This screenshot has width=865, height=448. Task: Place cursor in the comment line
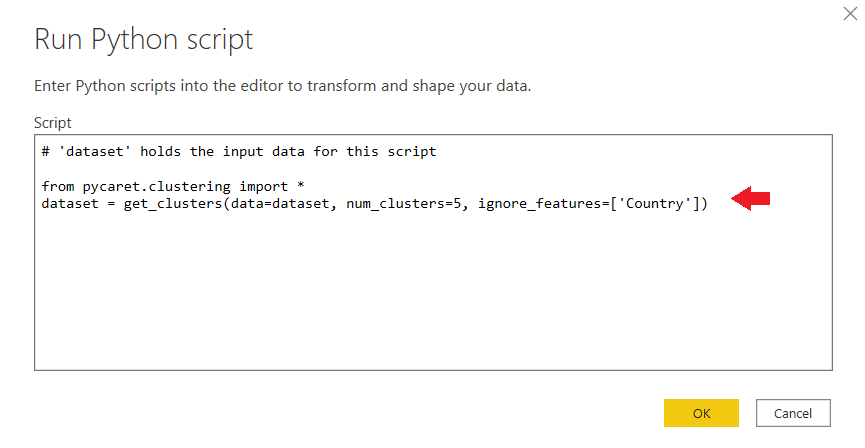(x=239, y=152)
